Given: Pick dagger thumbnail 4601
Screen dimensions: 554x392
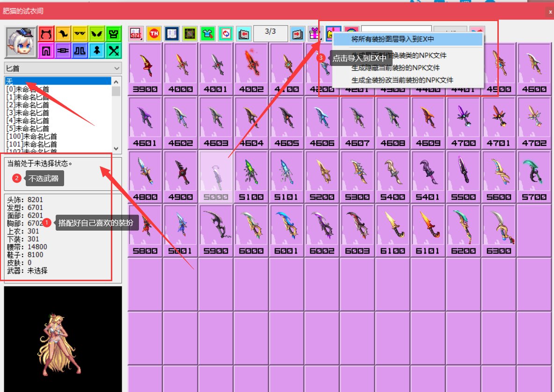Looking at the screenshot, I should pos(145,123).
